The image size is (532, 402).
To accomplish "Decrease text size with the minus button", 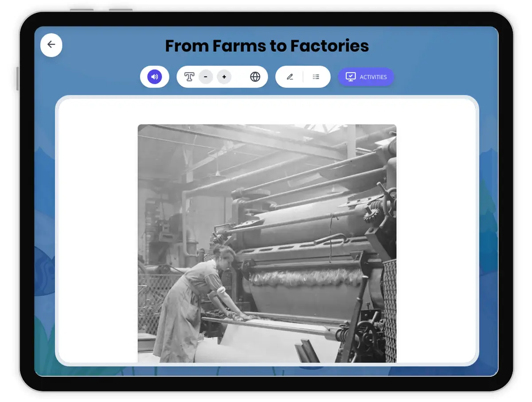I will (206, 77).
